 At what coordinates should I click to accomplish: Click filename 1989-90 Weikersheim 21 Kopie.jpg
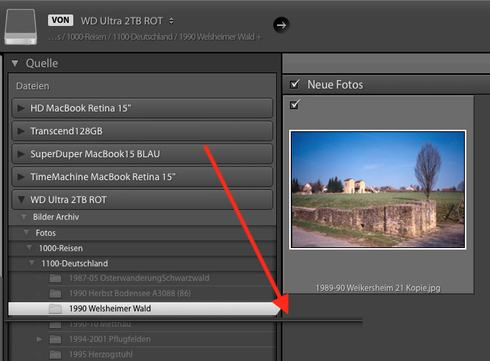(x=378, y=288)
